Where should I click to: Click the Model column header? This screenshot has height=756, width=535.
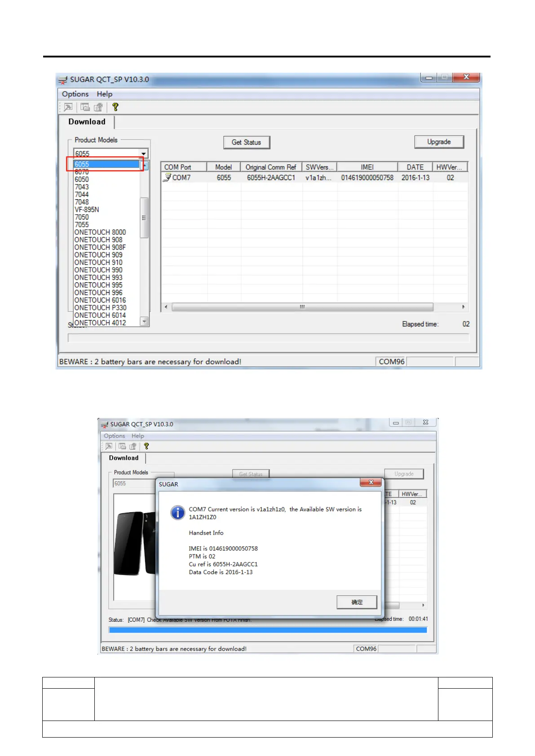224,167
